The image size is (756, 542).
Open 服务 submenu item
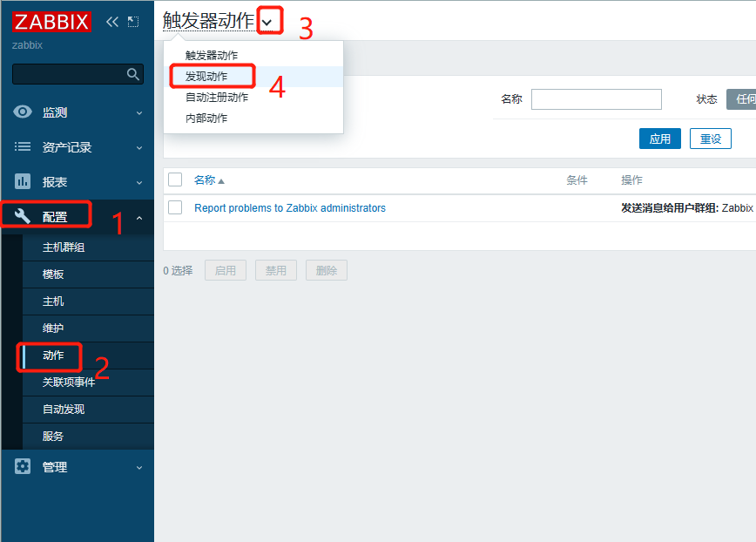pyautogui.click(x=88, y=437)
